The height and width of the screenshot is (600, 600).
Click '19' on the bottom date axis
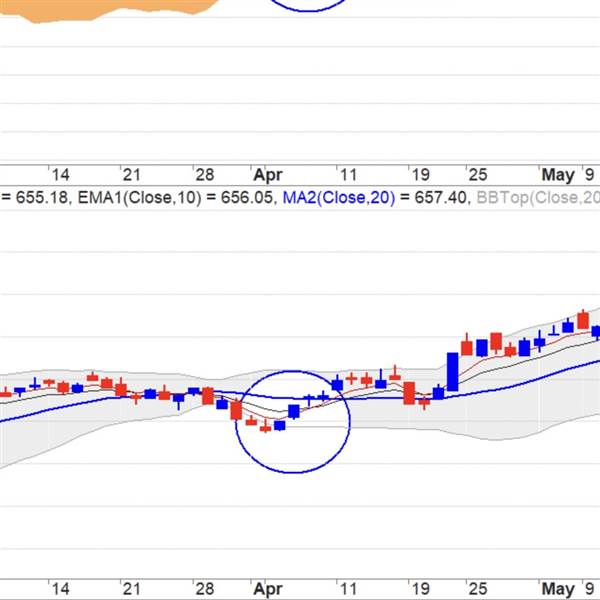coord(421,589)
